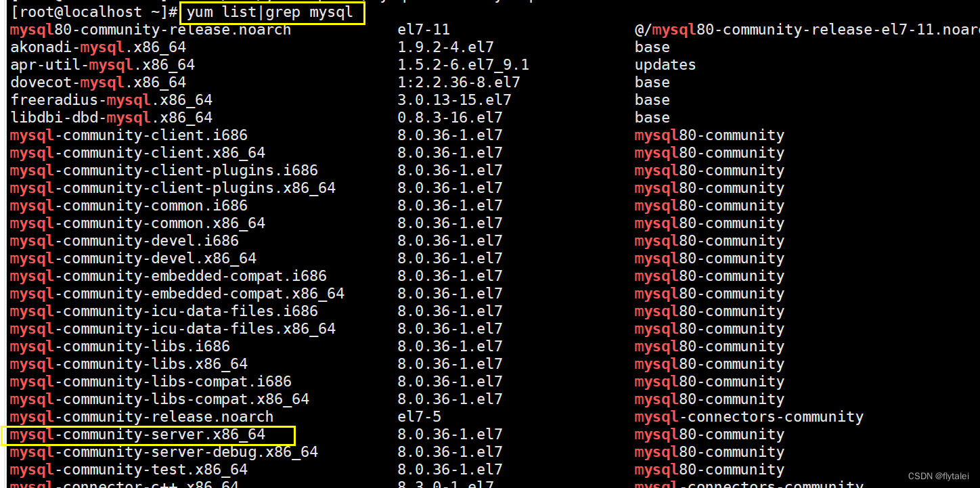
Task: Click version "el7-5"
Action: coord(420,417)
